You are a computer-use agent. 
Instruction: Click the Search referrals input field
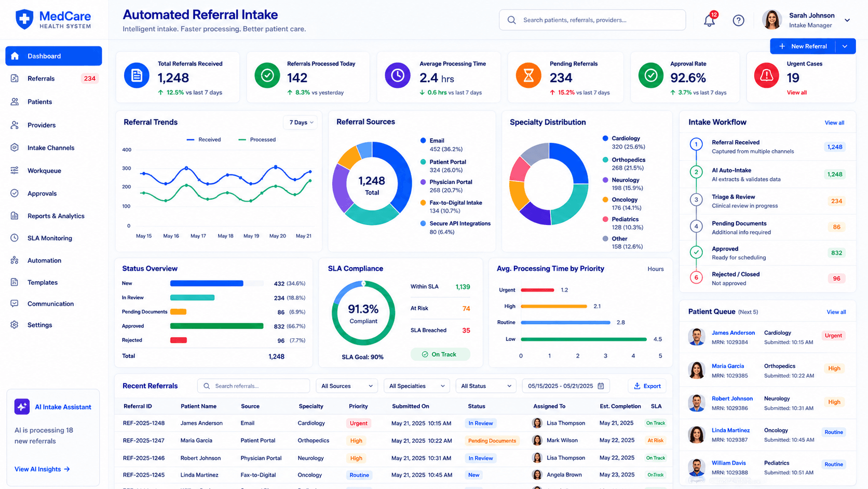253,386
